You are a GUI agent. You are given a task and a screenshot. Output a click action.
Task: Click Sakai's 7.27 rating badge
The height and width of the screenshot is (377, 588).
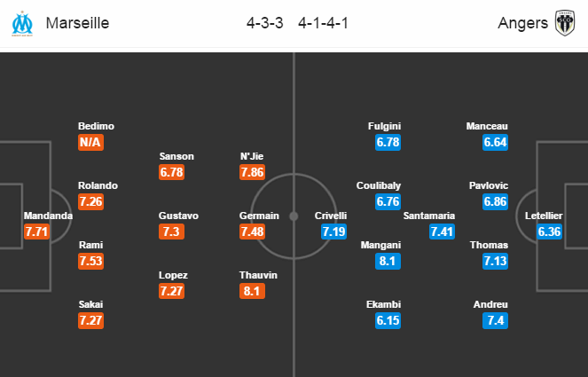(x=90, y=320)
